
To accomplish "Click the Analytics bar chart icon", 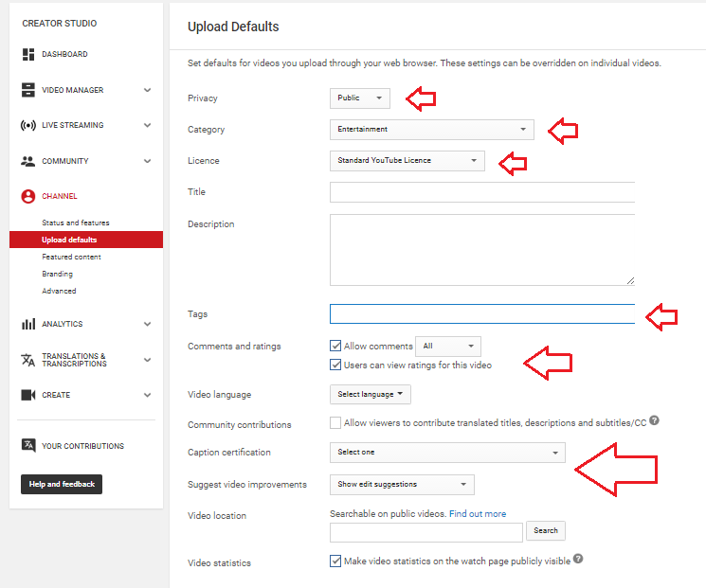I will click(28, 324).
